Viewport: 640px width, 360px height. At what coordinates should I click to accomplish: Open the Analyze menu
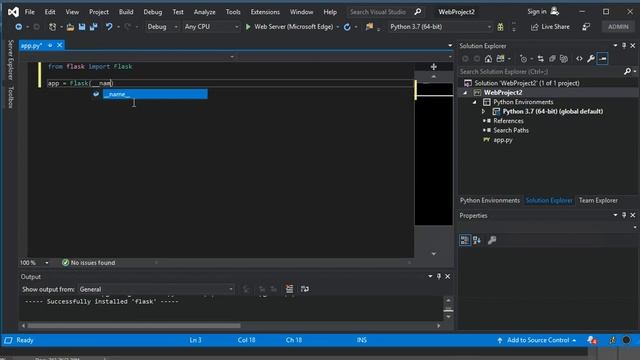[204, 12]
